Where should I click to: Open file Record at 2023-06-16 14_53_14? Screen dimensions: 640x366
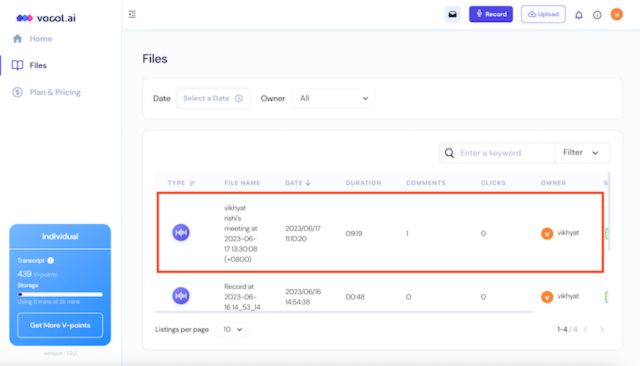242,297
